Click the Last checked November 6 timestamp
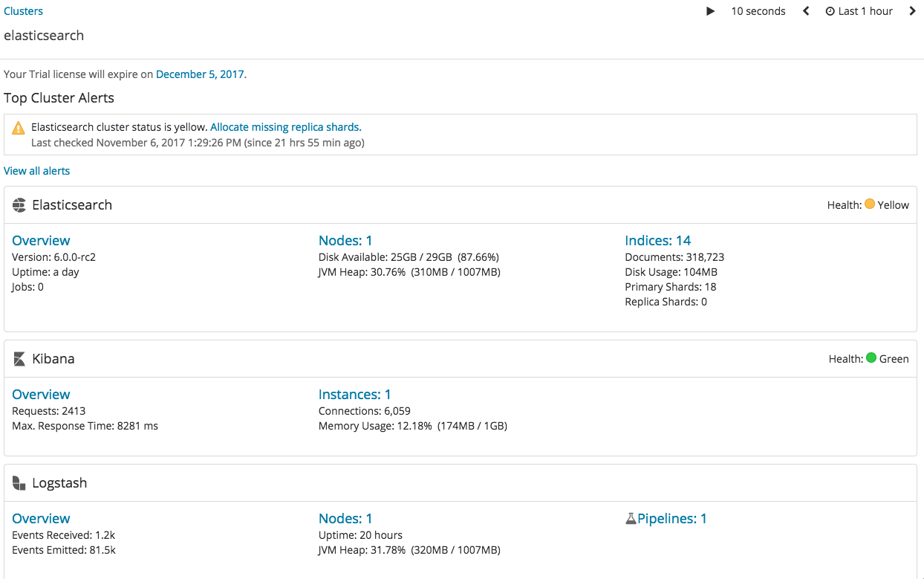This screenshot has width=924, height=579. click(198, 142)
